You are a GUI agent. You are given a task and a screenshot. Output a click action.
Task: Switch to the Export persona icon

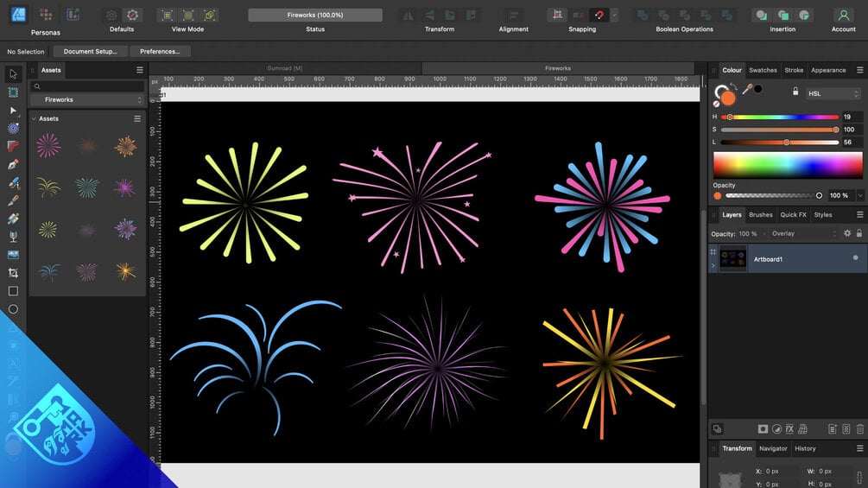pos(73,15)
